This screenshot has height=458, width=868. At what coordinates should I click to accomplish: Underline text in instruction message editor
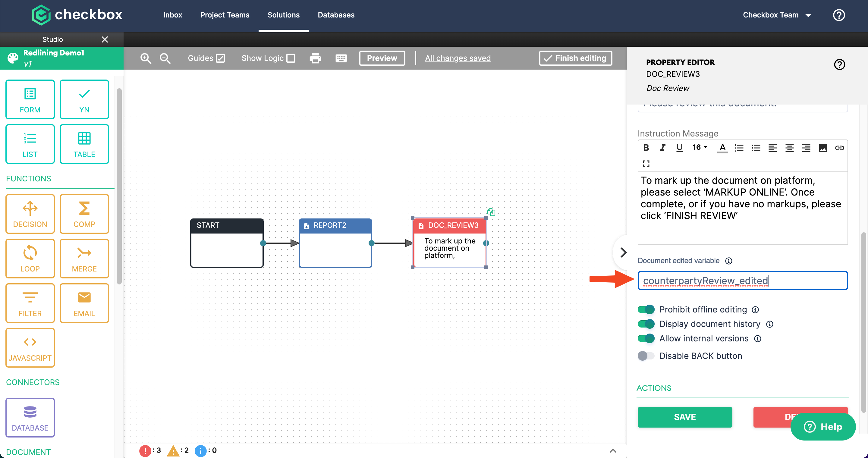click(679, 148)
